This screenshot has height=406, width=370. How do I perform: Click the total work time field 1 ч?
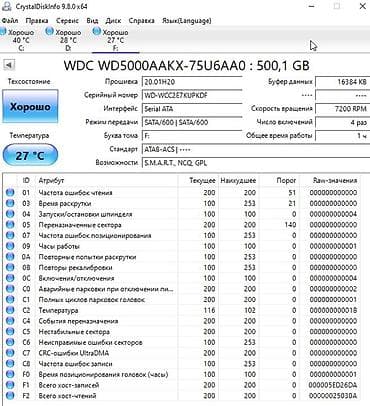(x=342, y=136)
